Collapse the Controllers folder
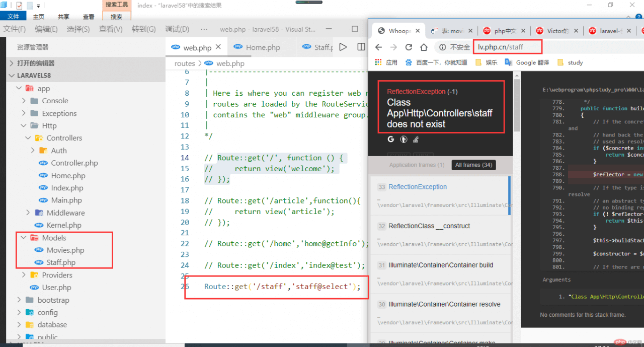The width and height of the screenshot is (644, 347). coord(29,138)
